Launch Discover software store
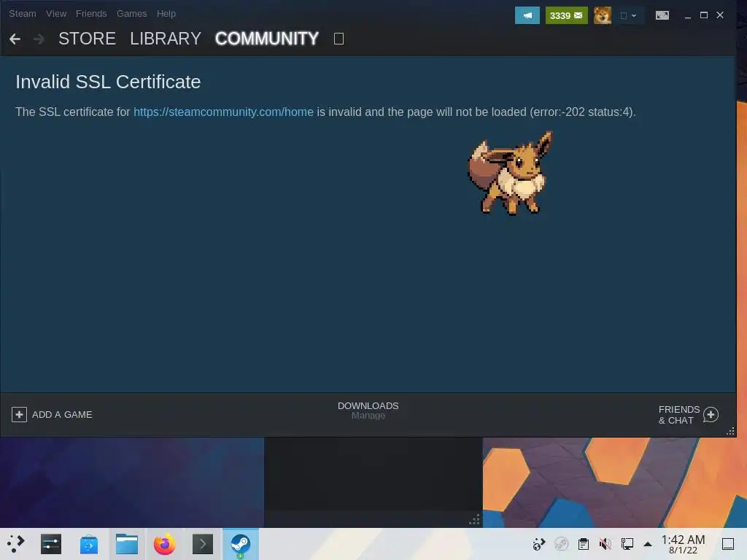The height and width of the screenshot is (560, 747). click(x=89, y=544)
